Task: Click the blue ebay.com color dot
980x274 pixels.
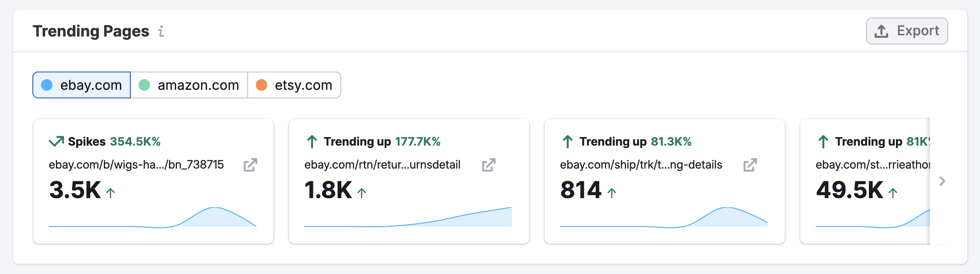Action: click(x=47, y=85)
